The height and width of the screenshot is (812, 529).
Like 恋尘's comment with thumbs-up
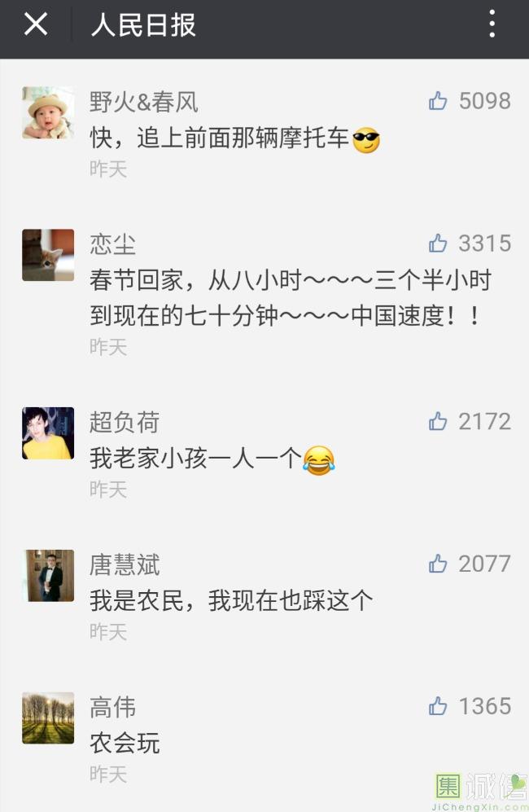tap(438, 243)
